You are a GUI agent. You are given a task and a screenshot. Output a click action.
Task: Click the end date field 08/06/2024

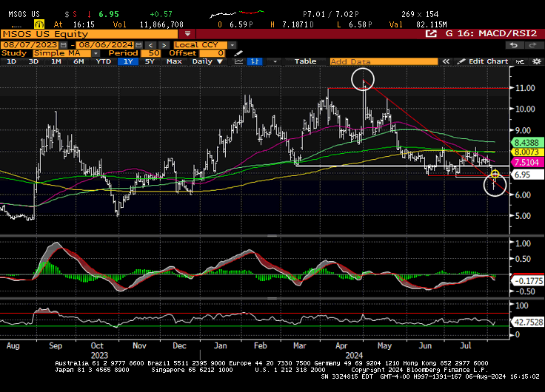tap(105, 45)
